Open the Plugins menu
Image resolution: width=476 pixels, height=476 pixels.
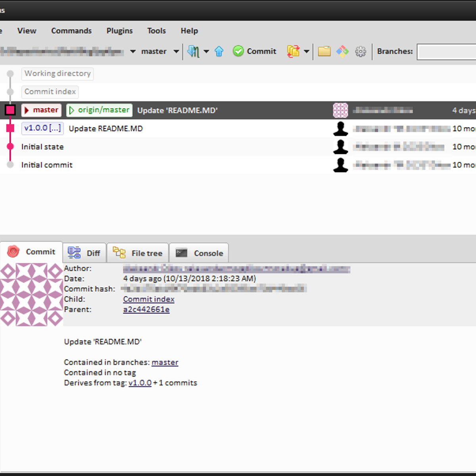tap(119, 31)
